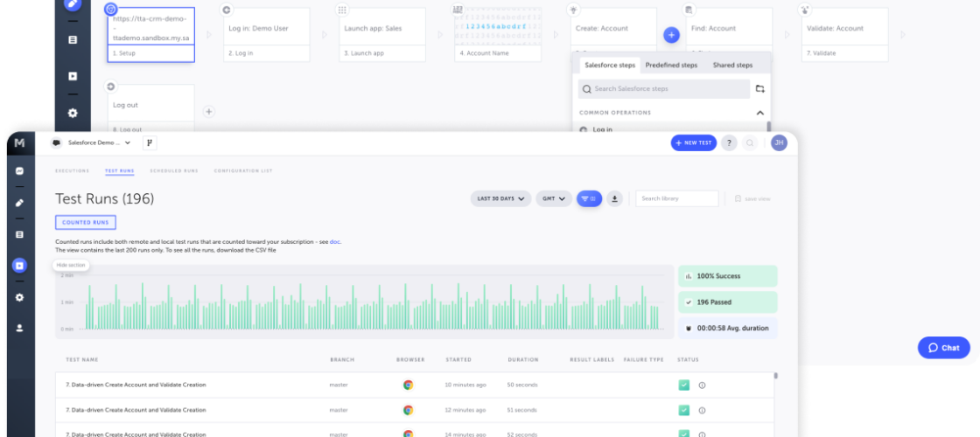This screenshot has width=980, height=437.
Task: Click the search magnifier in the top bar
Action: tap(750, 143)
